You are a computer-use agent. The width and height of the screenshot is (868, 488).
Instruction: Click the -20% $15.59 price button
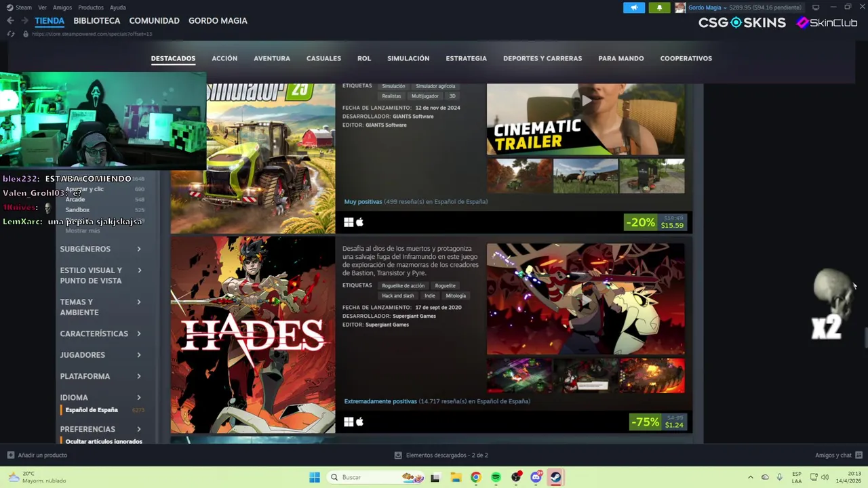[655, 222]
